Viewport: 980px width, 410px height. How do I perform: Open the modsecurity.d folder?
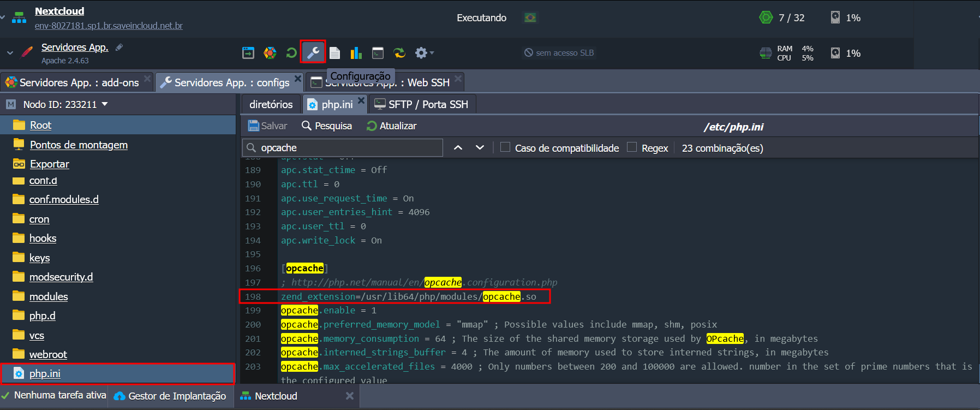[x=61, y=277]
